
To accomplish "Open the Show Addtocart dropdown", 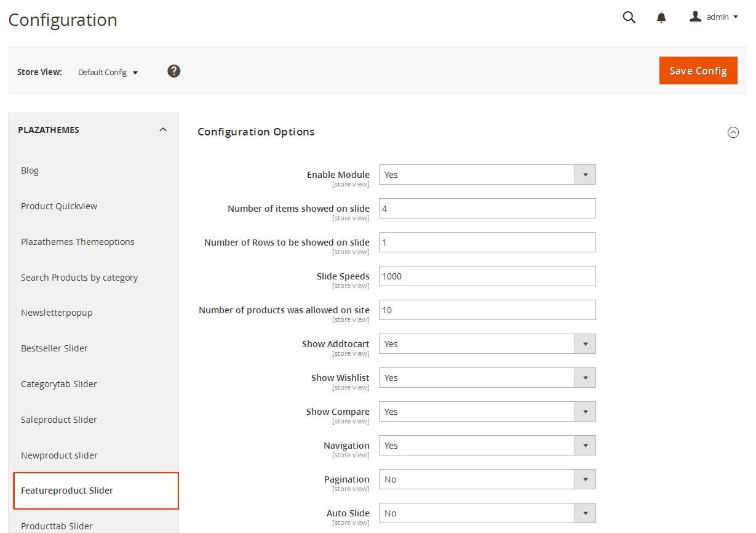I will pyautogui.click(x=584, y=343).
